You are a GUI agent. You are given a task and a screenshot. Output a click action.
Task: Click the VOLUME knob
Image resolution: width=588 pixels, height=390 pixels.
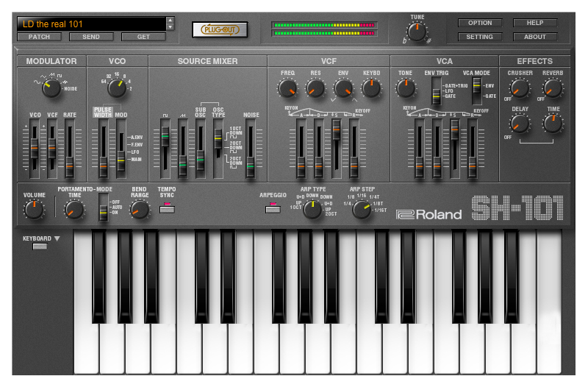34,210
